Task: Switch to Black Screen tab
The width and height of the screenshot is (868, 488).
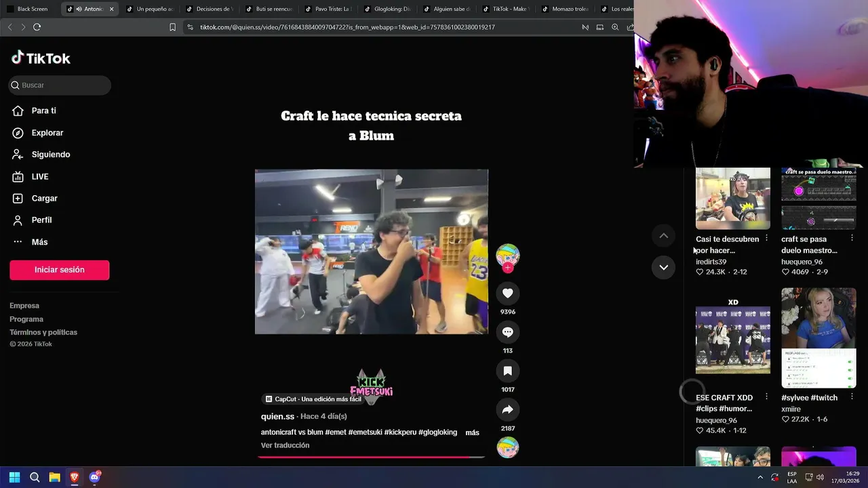Action: click(x=31, y=9)
